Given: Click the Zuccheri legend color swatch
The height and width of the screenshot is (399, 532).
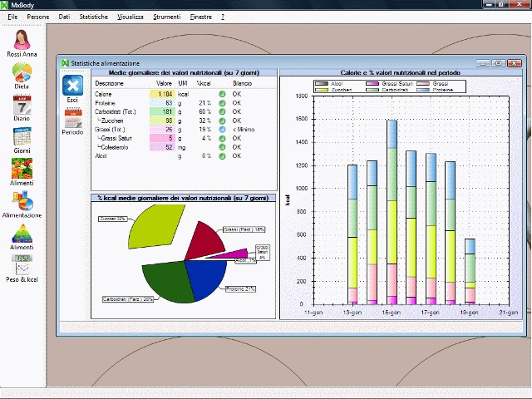Looking at the screenshot, I should (322, 89).
